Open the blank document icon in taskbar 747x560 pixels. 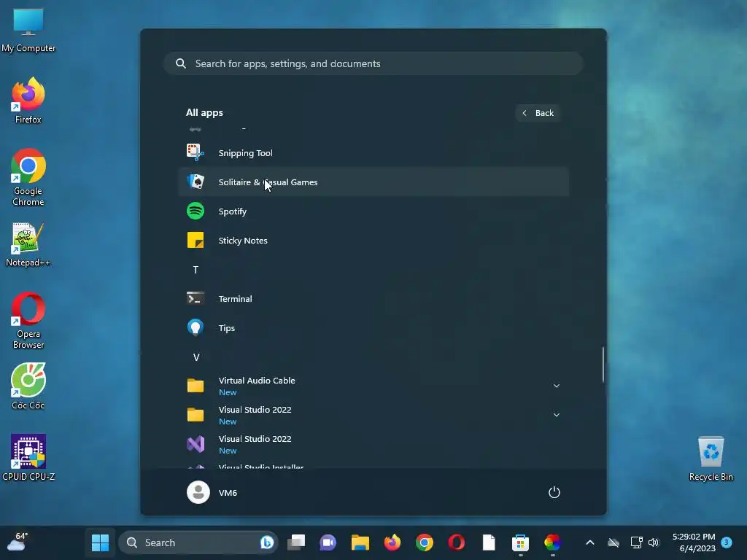(489, 542)
